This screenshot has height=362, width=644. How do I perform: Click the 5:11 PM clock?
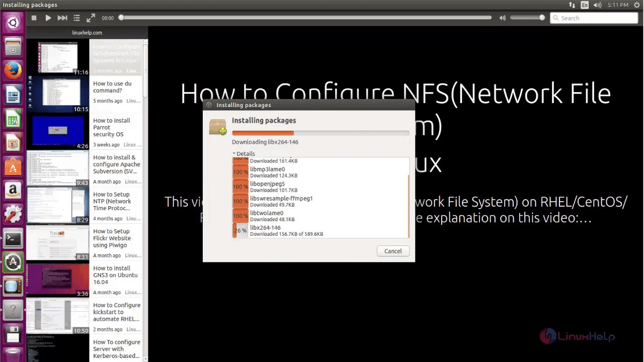coord(617,5)
